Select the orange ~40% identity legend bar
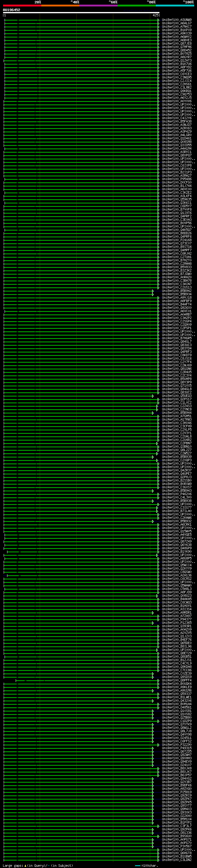This screenshot has height=868, width=197. point(60,6)
